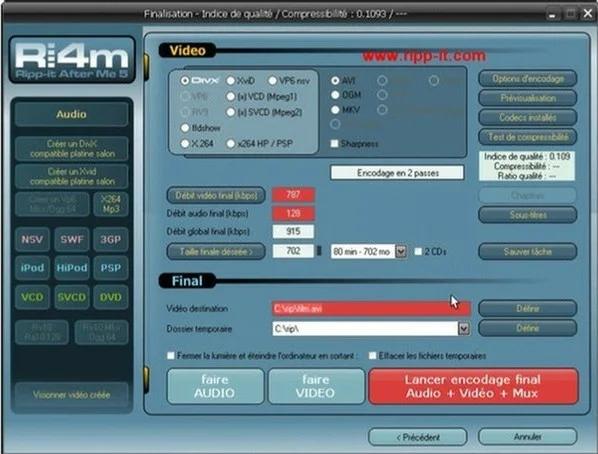Viewport: 598px width, 454px height.
Task: Go back with the Précédent button
Action: tap(418, 437)
